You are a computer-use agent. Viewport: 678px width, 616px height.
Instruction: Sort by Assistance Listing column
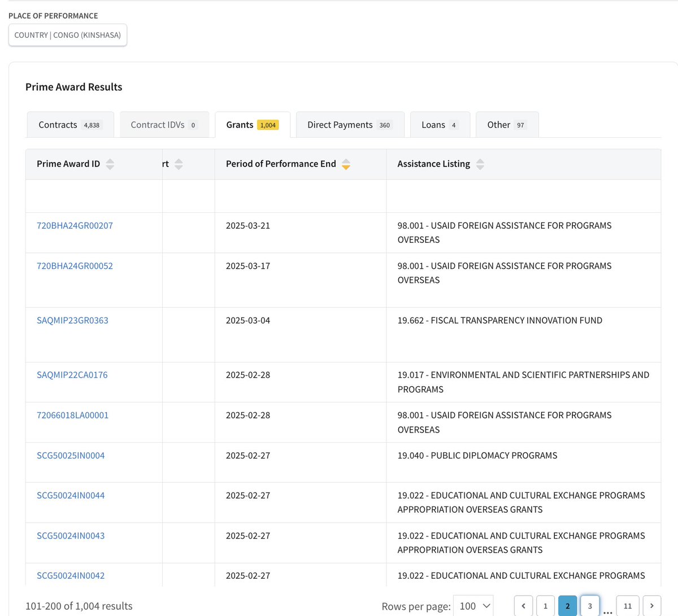click(x=480, y=164)
